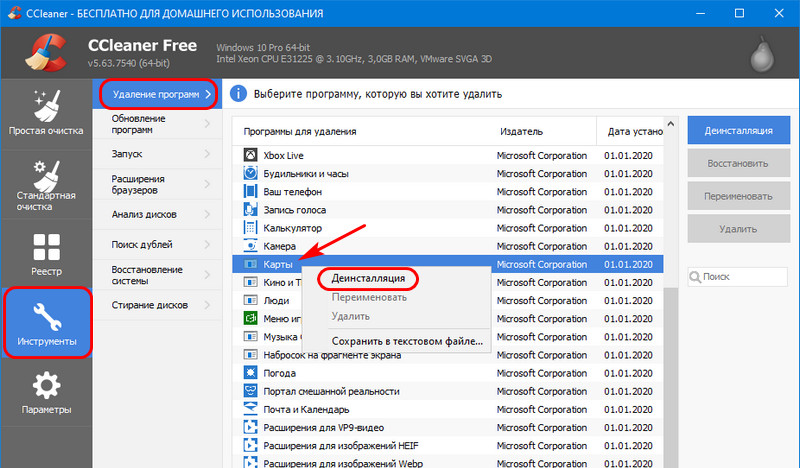The width and height of the screenshot is (800, 468).
Task: Click the pear icon in the header
Action: coord(762,54)
